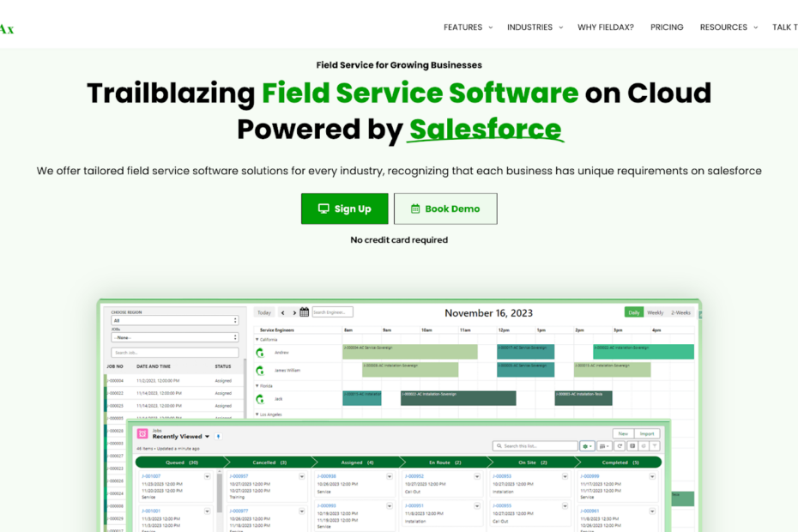
Task: Open job link J-000953
Action: 502,476
